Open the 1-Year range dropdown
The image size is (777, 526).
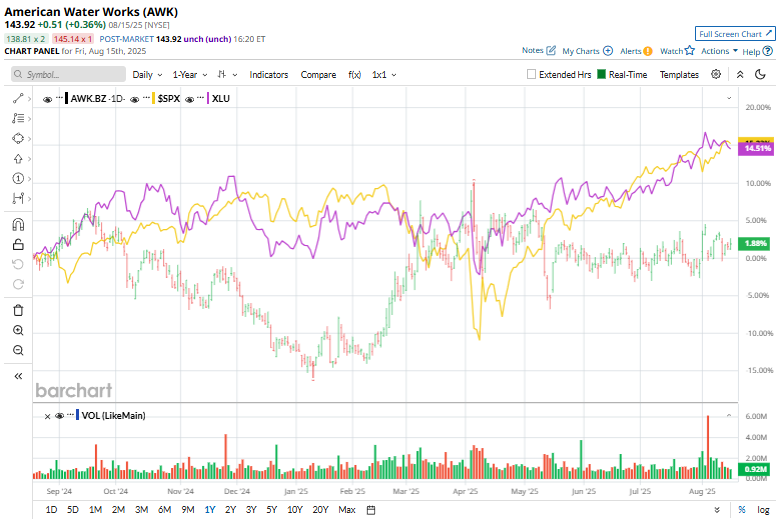(190, 74)
